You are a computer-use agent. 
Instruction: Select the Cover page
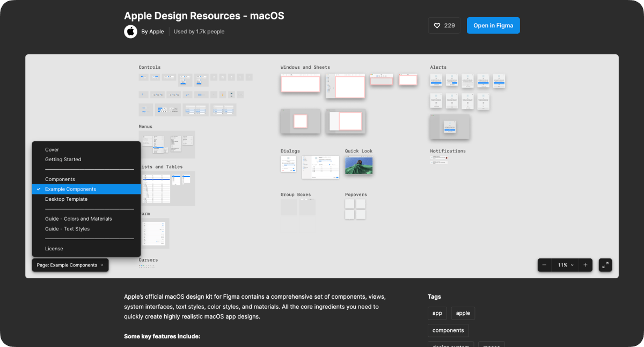(86, 149)
